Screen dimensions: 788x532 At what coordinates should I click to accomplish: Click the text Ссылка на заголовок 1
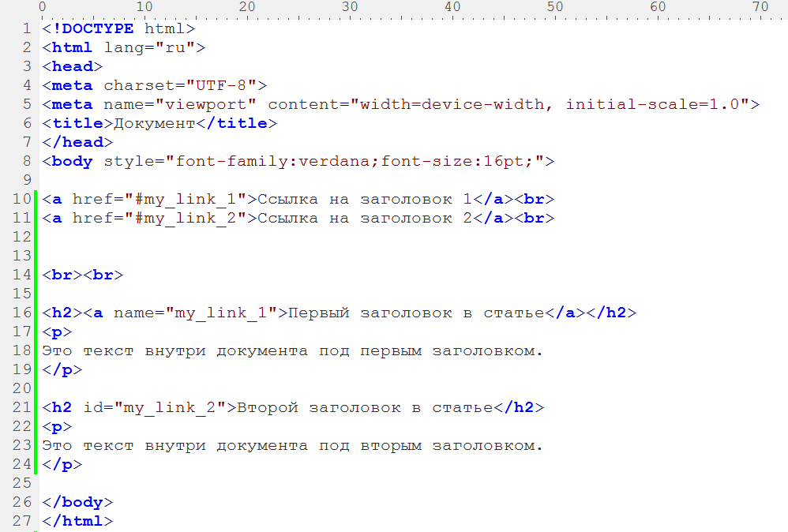click(365, 200)
